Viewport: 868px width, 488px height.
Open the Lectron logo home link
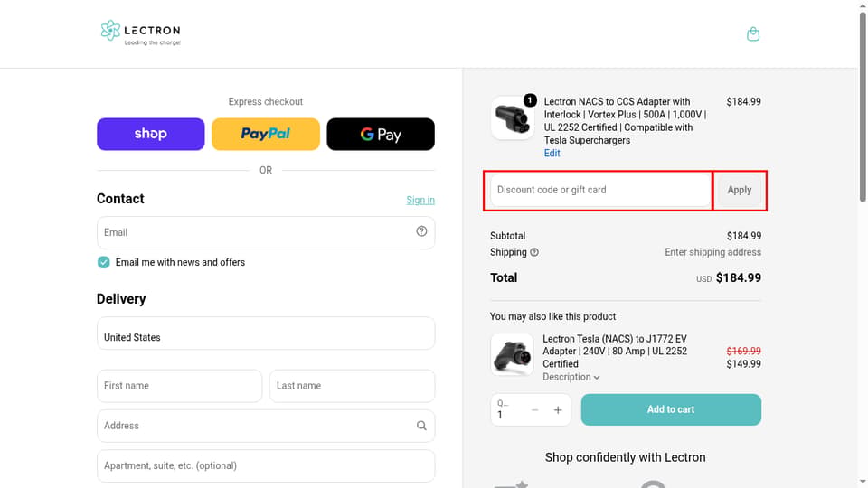pos(141,33)
